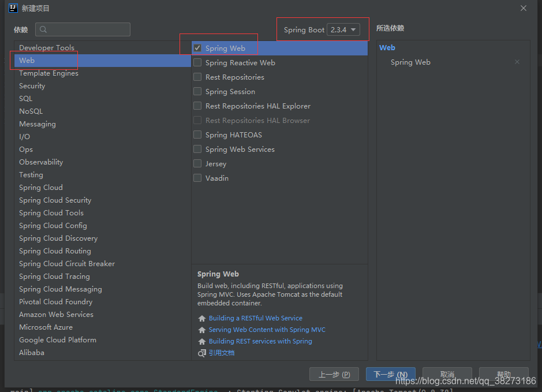Image resolution: width=542 pixels, height=392 pixels.
Task: Select Spring Cloud Circuit Breaker category
Action: point(102,264)
